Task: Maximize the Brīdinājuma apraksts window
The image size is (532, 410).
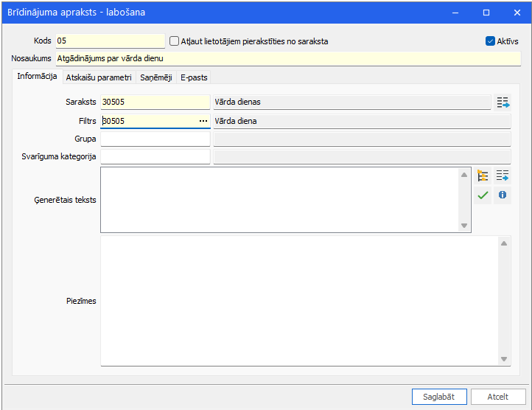Action: pos(486,13)
